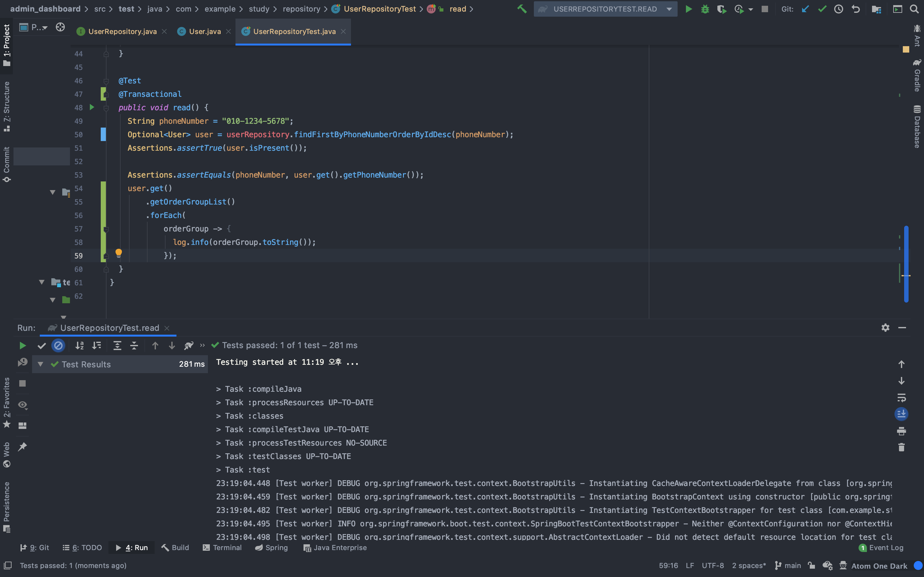Click the Search Everywhere magnifier icon
924x577 pixels.
tap(914, 9)
